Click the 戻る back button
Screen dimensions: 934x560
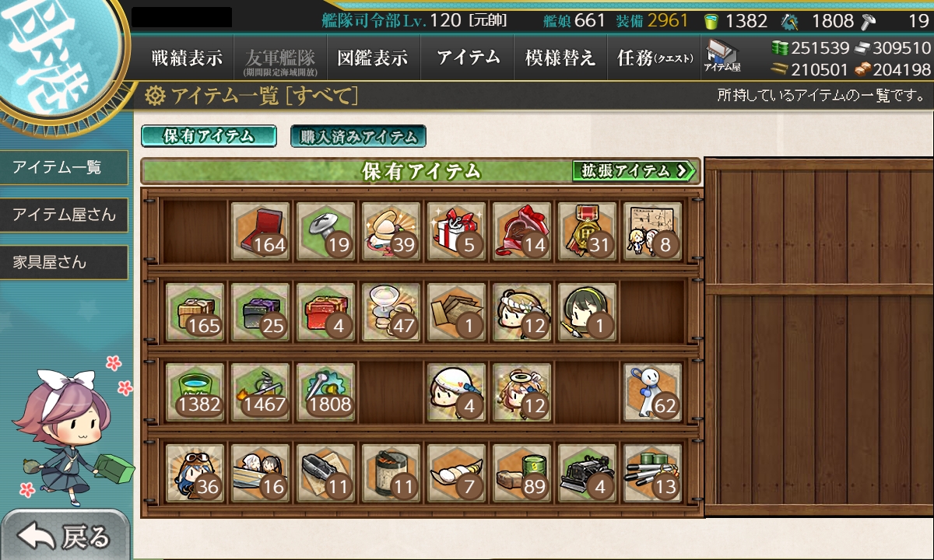pos(65,535)
